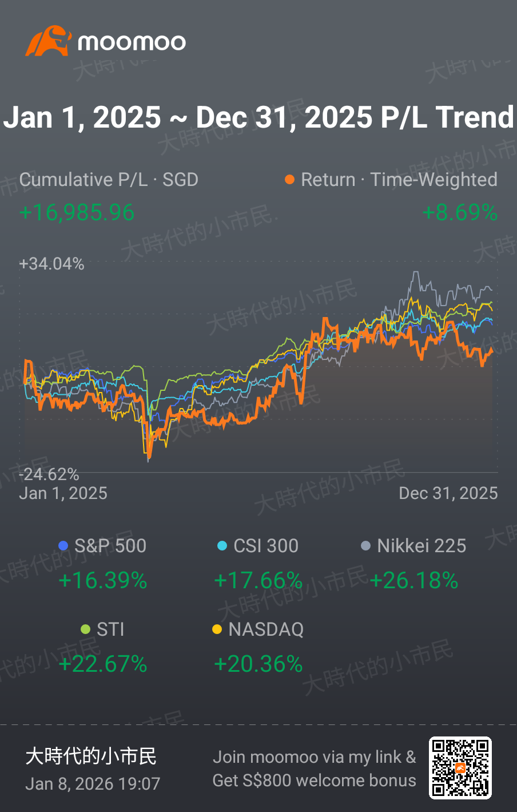The width and height of the screenshot is (517, 812).
Task: Click the moomoo bull logo icon
Action: pos(49,41)
